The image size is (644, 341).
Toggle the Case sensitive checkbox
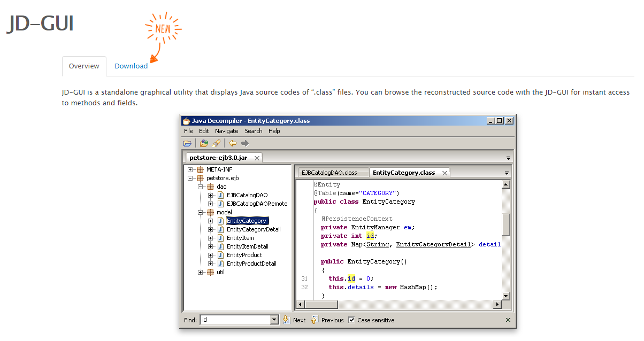[x=351, y=320]
